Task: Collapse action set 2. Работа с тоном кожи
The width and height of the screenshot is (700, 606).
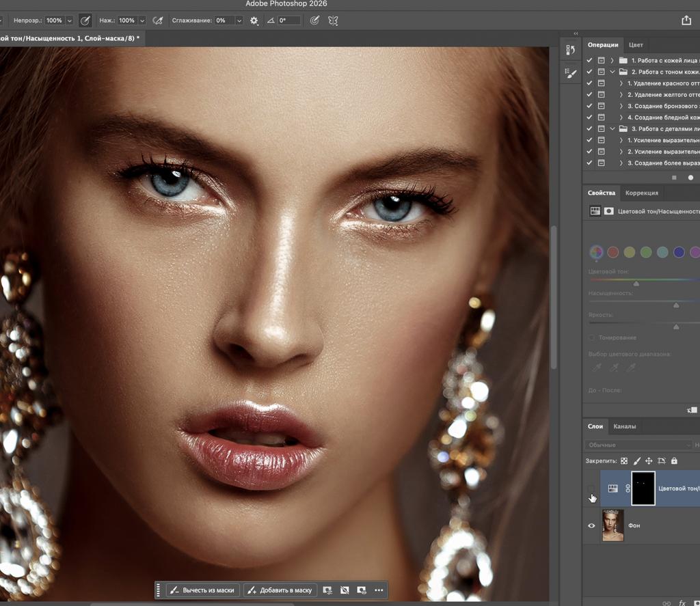Action: tap(612, 72)
